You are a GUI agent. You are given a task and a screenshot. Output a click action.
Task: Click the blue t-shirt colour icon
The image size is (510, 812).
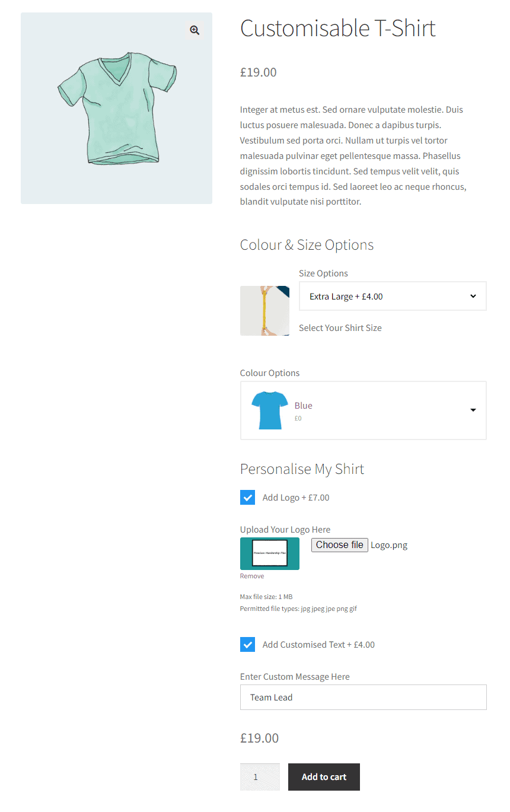click(x=270, y=410)
